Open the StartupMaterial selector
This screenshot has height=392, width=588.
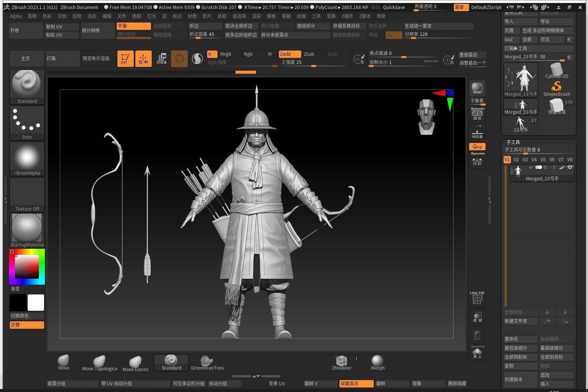click(x=27, y=230)
